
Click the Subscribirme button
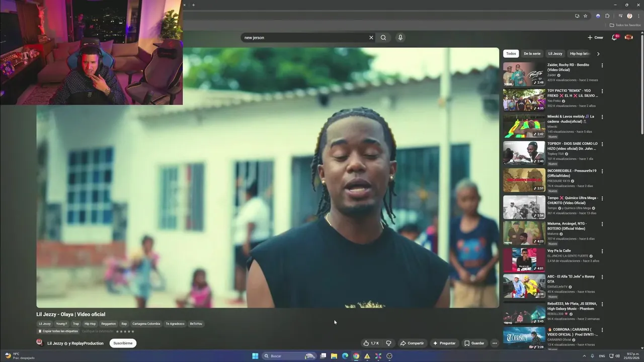[123, 343]
